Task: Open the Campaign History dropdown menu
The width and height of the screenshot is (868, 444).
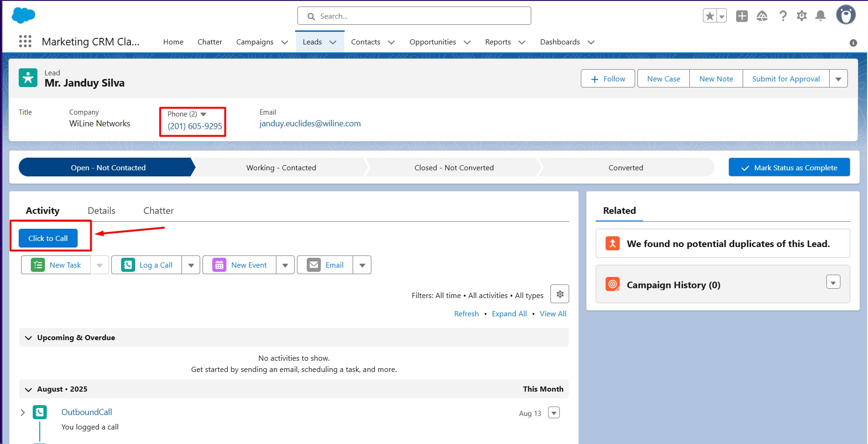Action: click(x=833, y=282)
